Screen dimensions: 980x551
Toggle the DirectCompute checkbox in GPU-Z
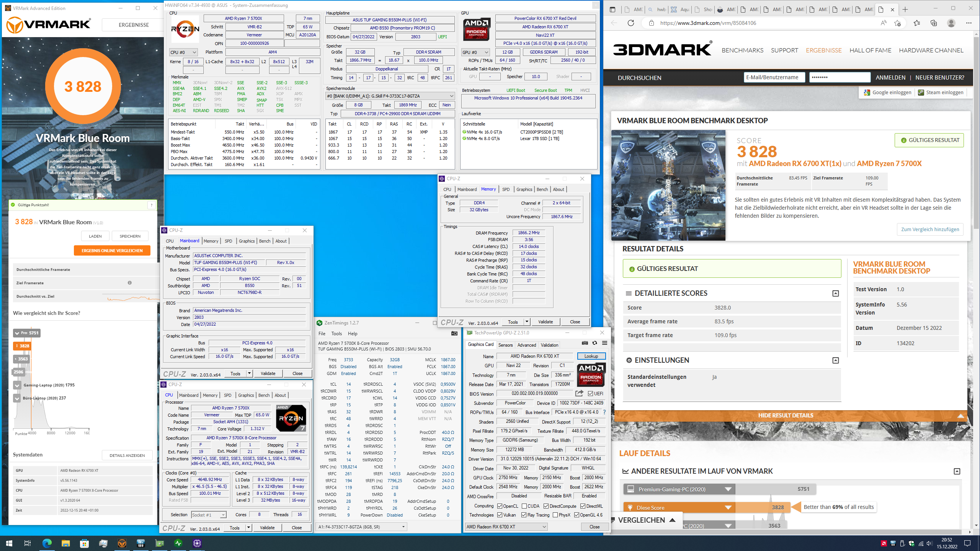(546, 506)
